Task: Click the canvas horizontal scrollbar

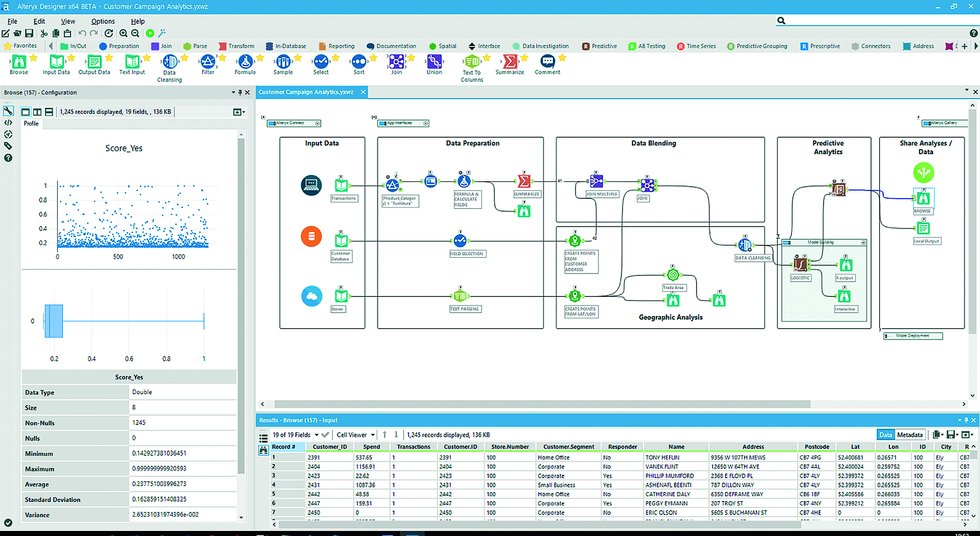Action: click(x=542, y=404)
